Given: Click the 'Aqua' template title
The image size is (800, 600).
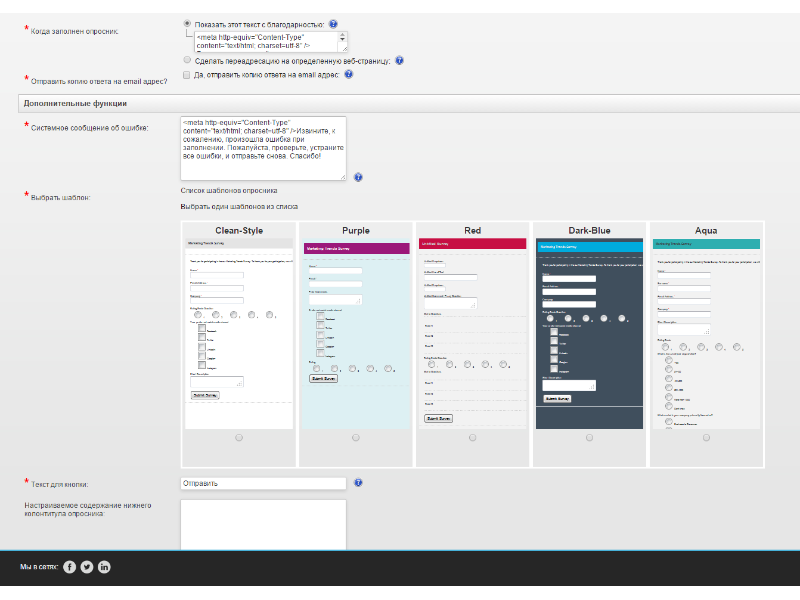Looking at the screenshot, I should (706, 231).
